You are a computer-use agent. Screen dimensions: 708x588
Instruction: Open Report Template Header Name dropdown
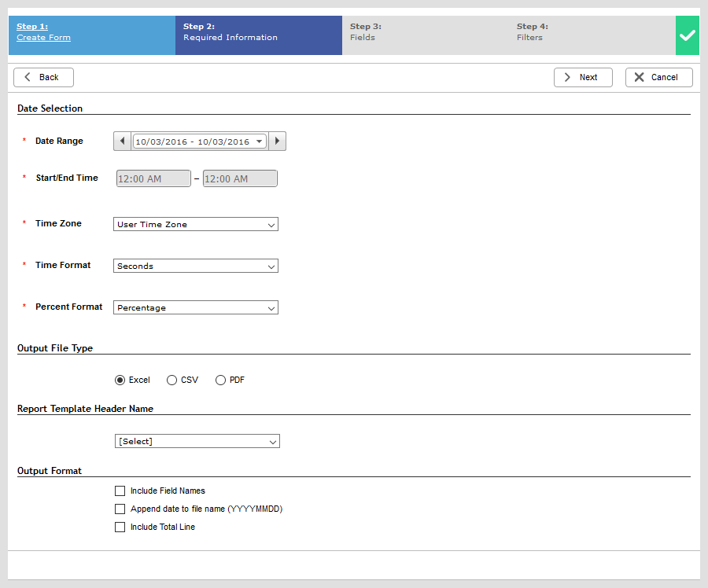point(197,441)
